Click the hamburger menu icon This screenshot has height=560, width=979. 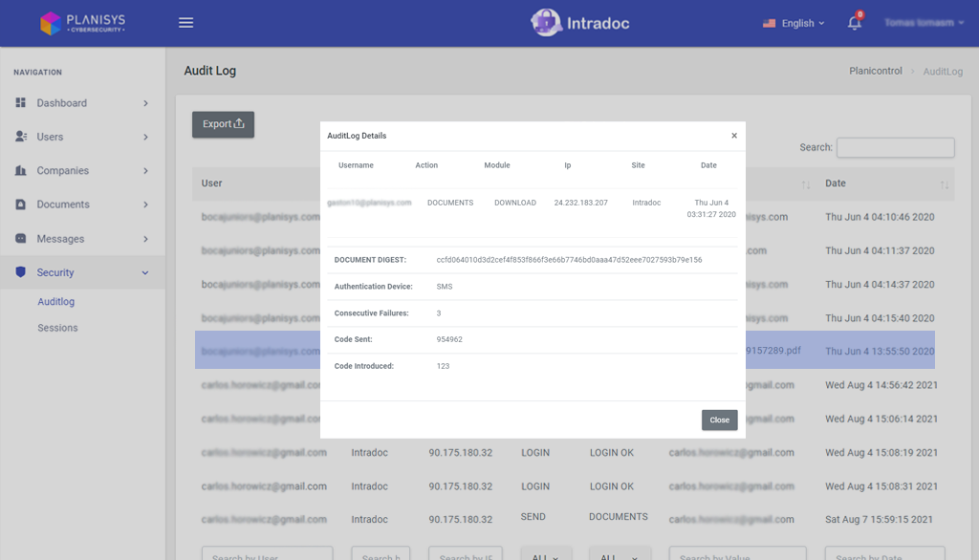[186, 23]
